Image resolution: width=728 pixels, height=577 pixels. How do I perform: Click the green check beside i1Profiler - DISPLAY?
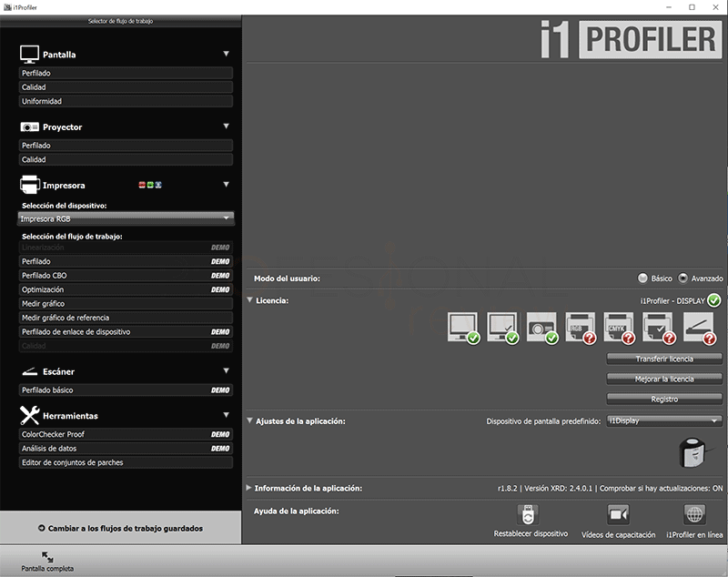point(714,300)
